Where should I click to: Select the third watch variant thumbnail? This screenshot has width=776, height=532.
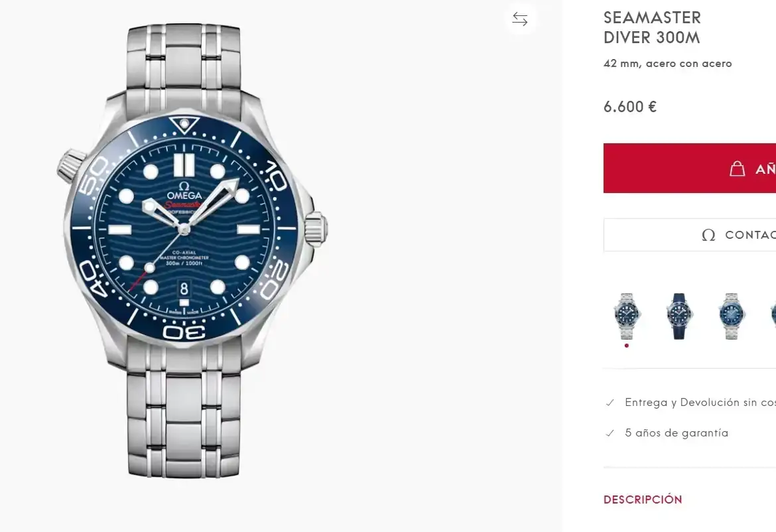point(731,316)
